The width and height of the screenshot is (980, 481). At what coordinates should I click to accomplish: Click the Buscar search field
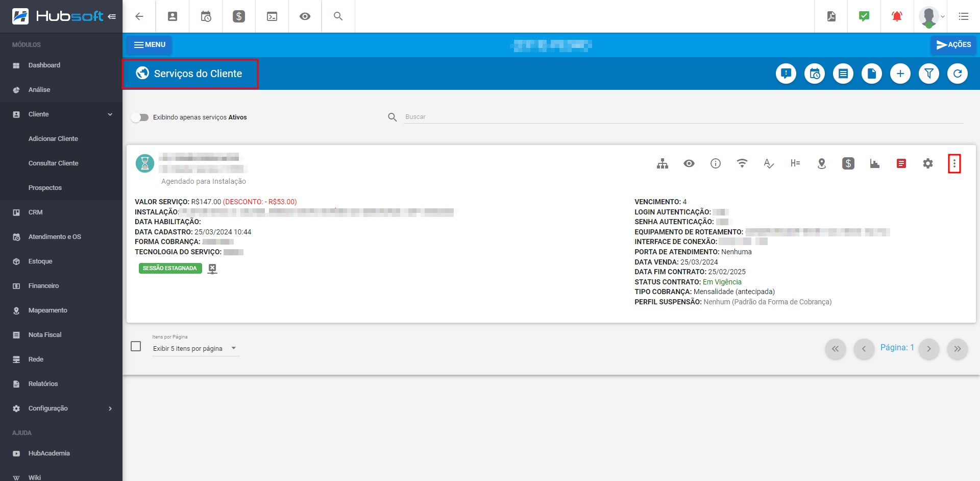coord(683,117)
